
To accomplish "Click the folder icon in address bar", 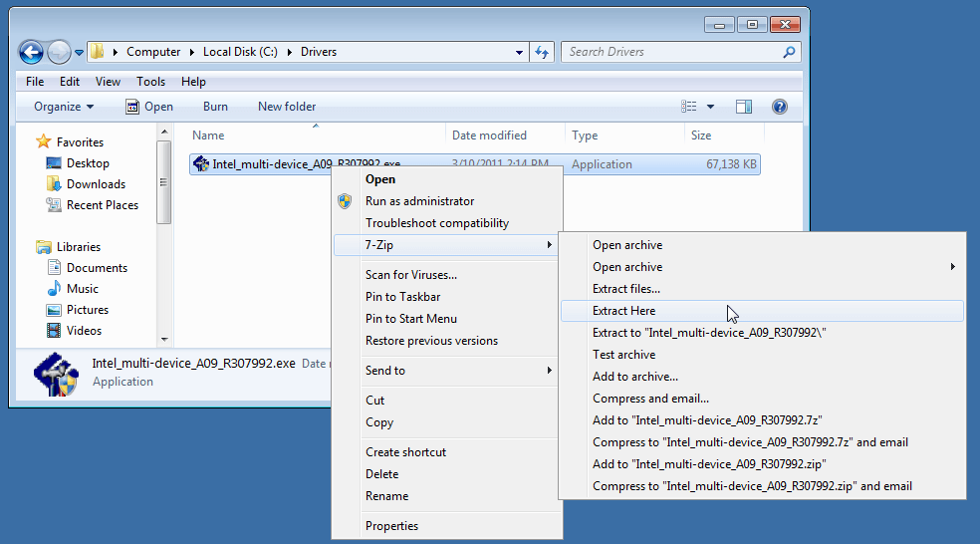I will click(97, 51).
